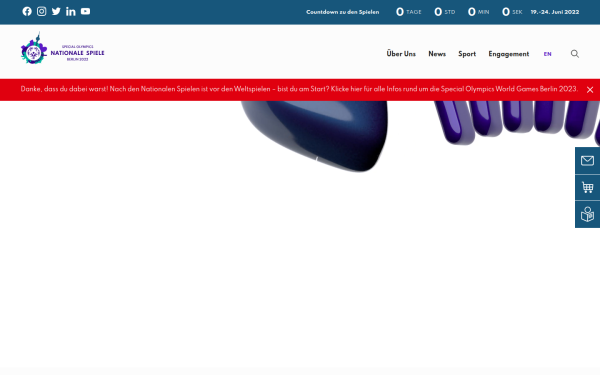Open the Über Uns menu
This screenshot has width=600, height=375.
tap(401, 54)
